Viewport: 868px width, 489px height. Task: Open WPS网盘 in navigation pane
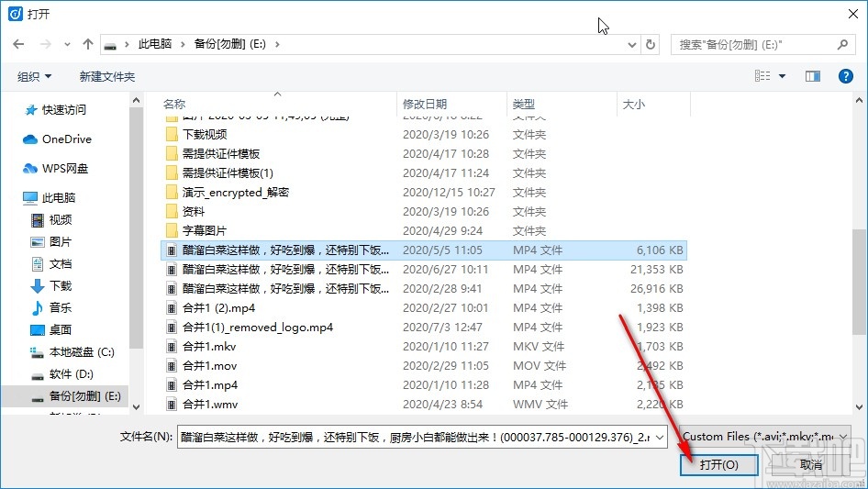pyautogui.click(x=56, y=169)
